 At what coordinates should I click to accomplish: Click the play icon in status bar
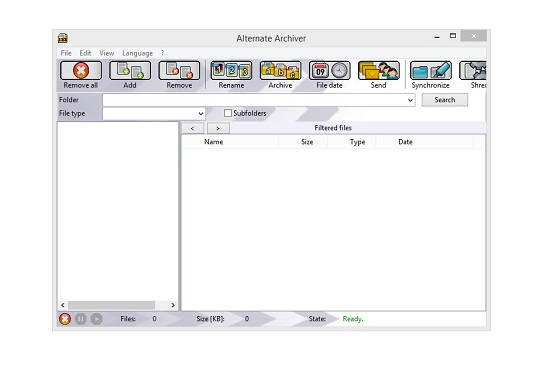pos(96,319)
